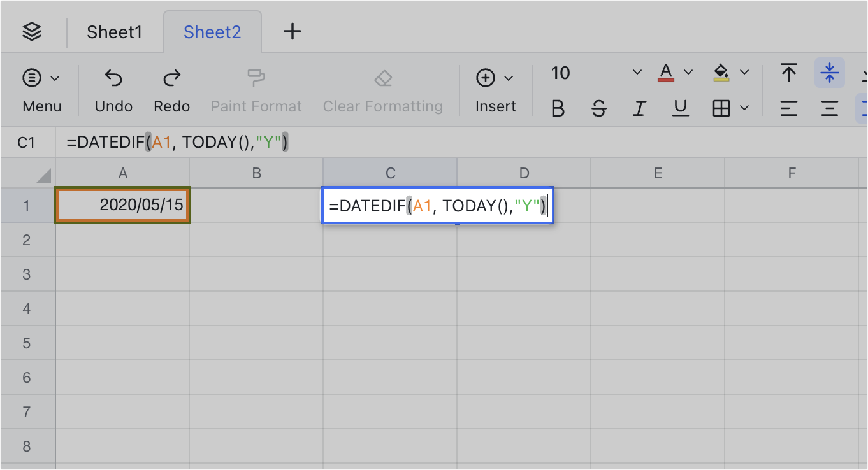This screenshot has height=470, width=868.
Task: Toggle left horizontal alignment
Action: click(788, 108)
